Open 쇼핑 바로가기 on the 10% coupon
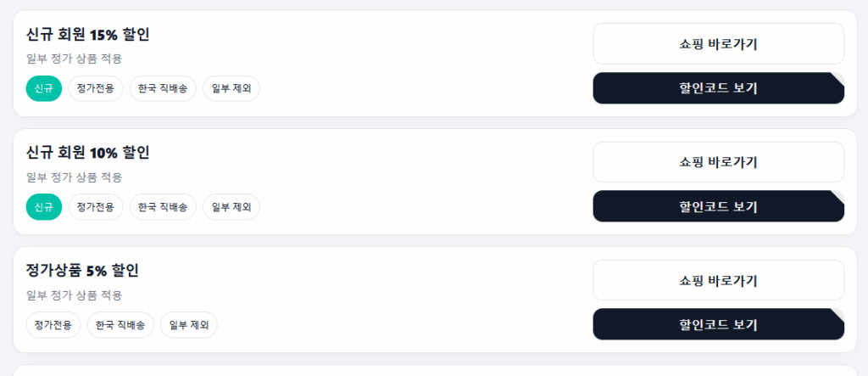 point(718,162)
